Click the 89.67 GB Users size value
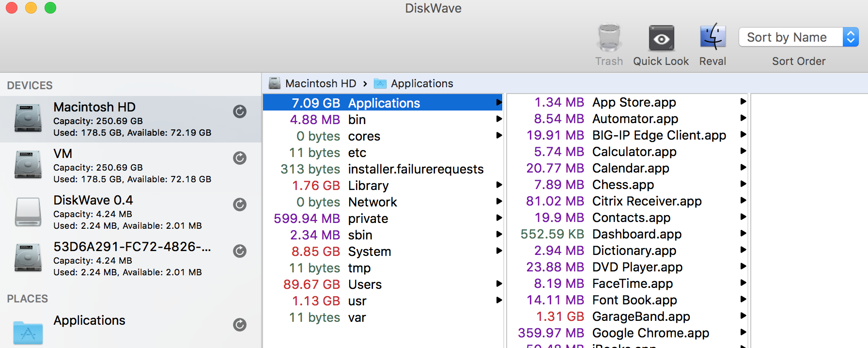The image size is (868, 348). pyautogui.click(x=311, y=285)
